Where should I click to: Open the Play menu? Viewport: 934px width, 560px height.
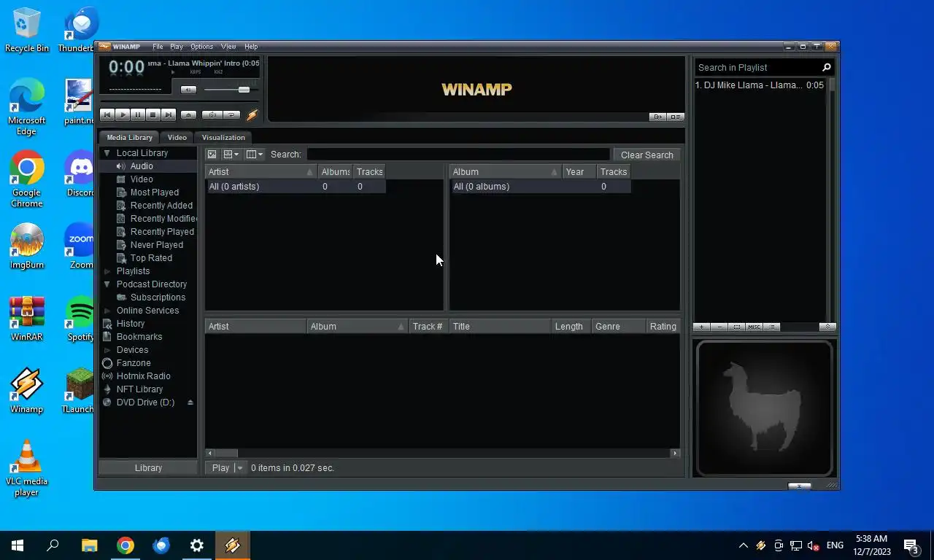(x=177, y=47)
